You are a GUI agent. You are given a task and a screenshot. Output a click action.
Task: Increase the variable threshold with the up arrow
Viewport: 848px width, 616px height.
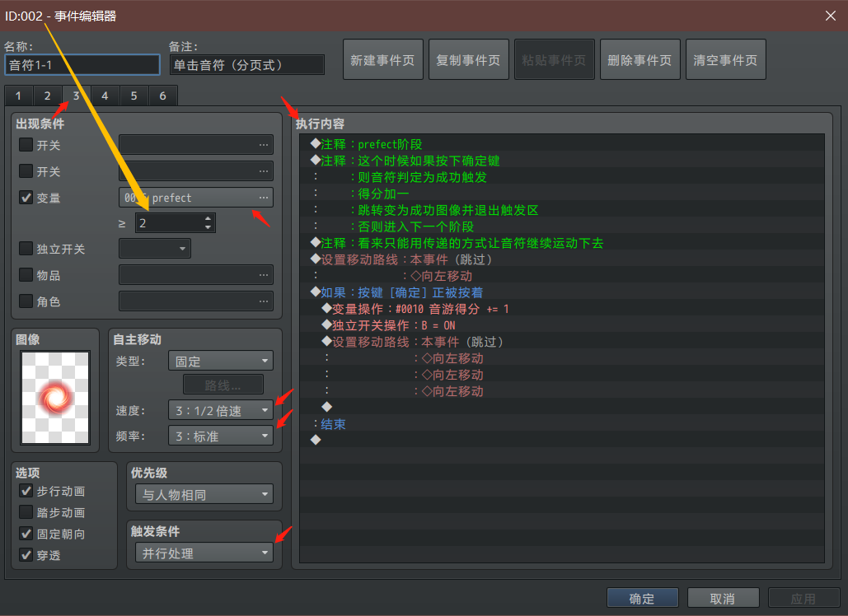pyautogui.click(x=208, y=219)
